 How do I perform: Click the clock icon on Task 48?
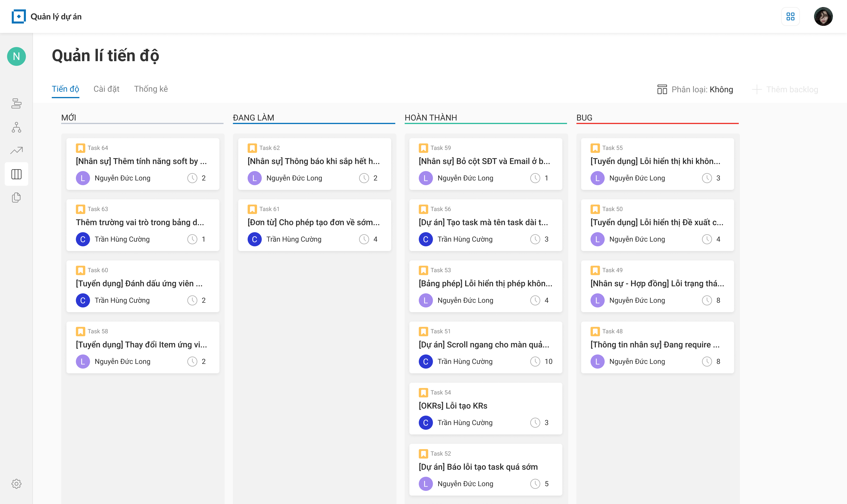tap(707, 361)
